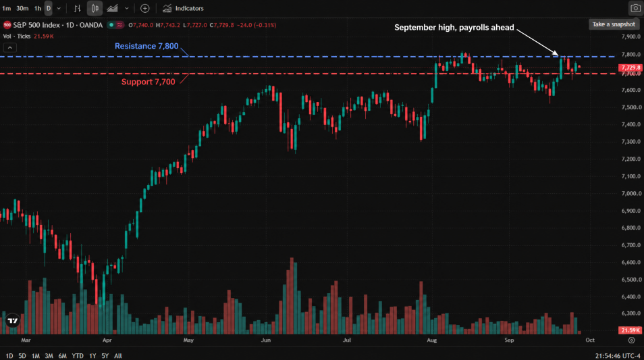The height and width of the screenshot is (360, 644).
Task: Click the 7,500.0 price axis label
Action: 631,107
